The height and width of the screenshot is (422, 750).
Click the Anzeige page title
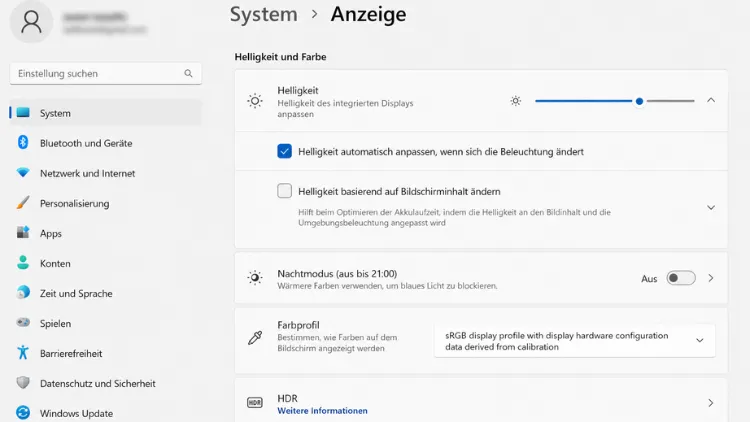pos(368,14)
